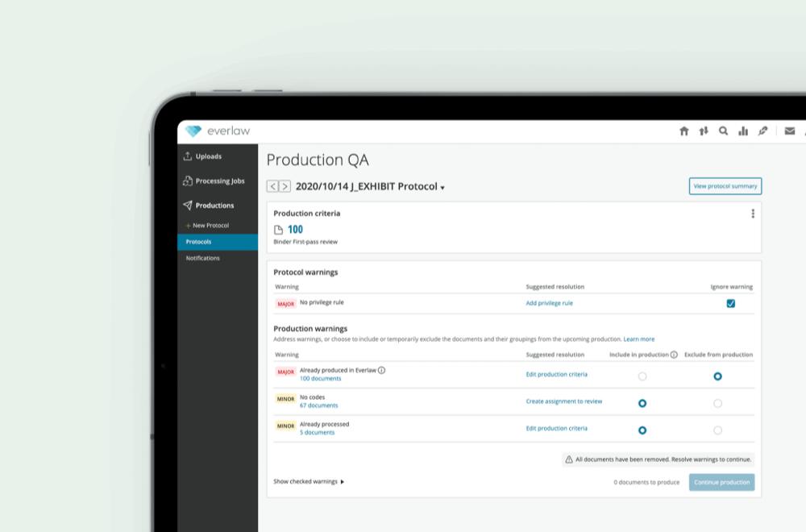Screen dimensions: 806x532
Task: Click the 'Production QA' heading
Action: [318, 160]
